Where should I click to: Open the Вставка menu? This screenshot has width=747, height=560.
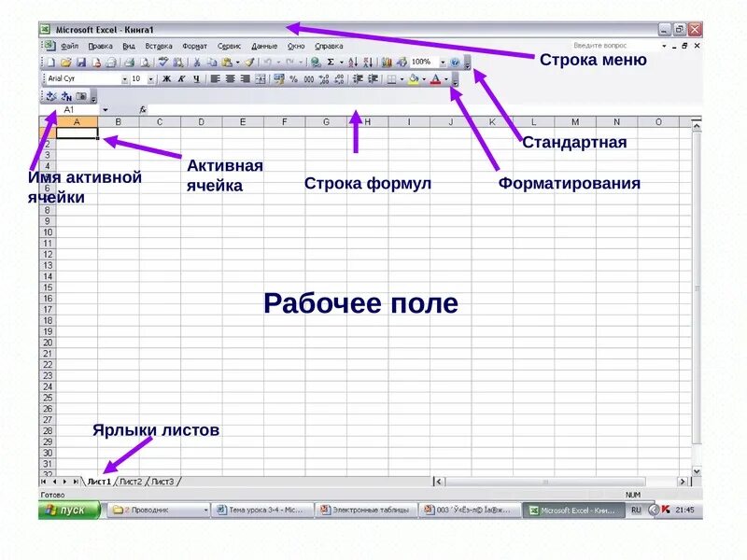pyautogui.click(x=158, y=46)
